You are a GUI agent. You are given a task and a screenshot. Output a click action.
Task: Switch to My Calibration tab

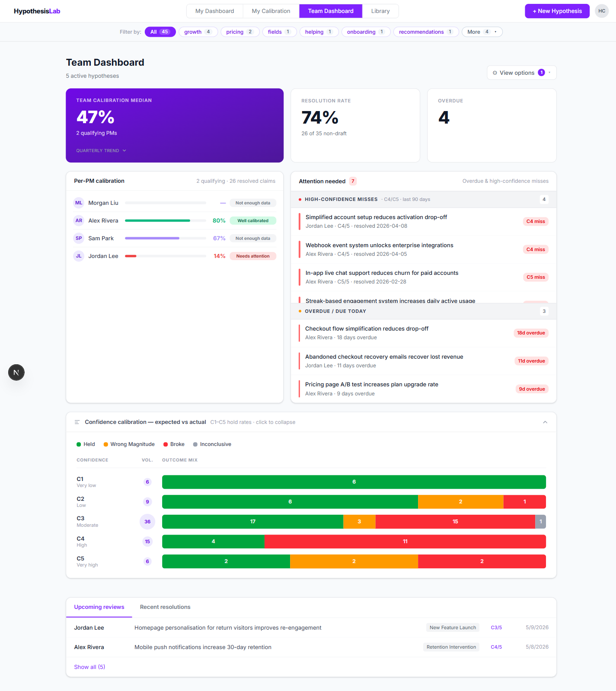271,11
